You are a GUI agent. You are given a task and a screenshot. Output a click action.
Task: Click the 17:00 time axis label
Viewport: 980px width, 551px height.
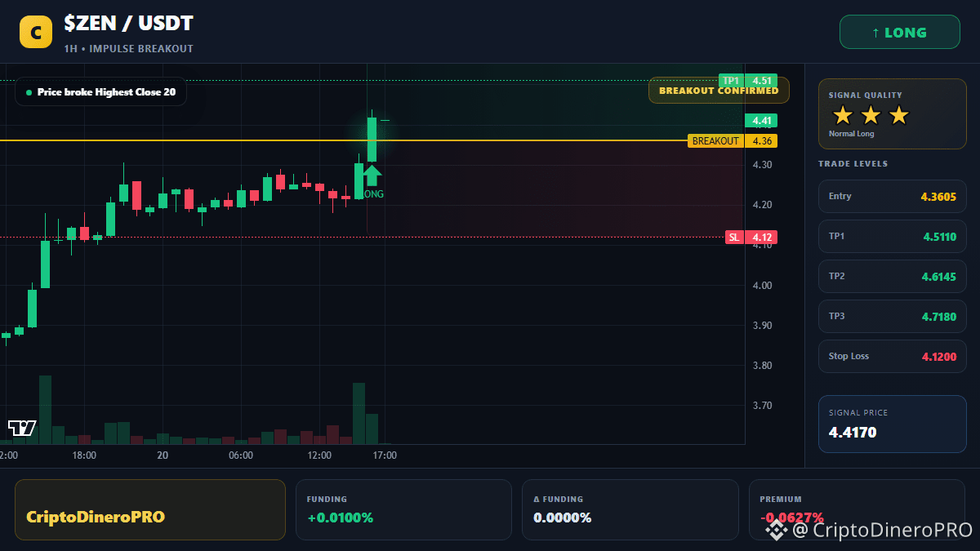click(385, 455)
